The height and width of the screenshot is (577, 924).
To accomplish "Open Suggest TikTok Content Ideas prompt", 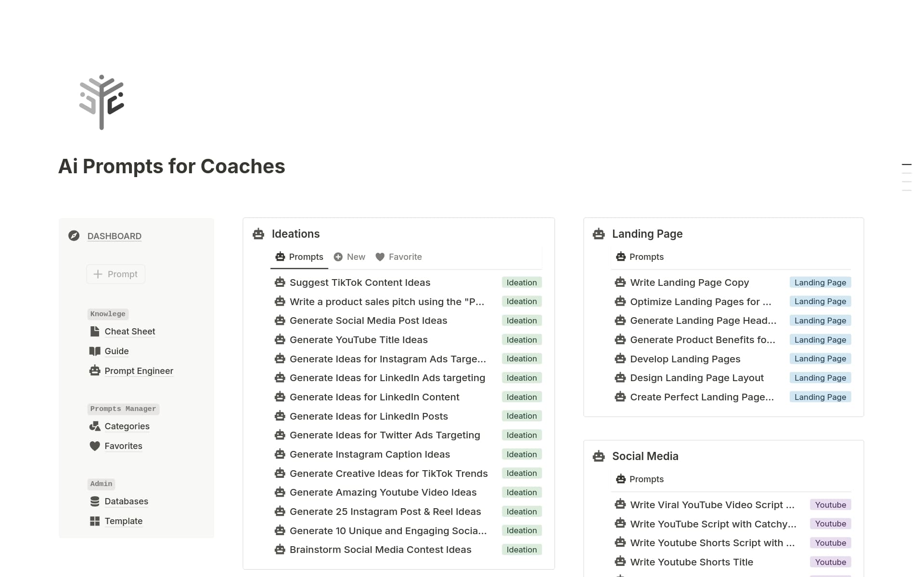I will tap(359, 282).
